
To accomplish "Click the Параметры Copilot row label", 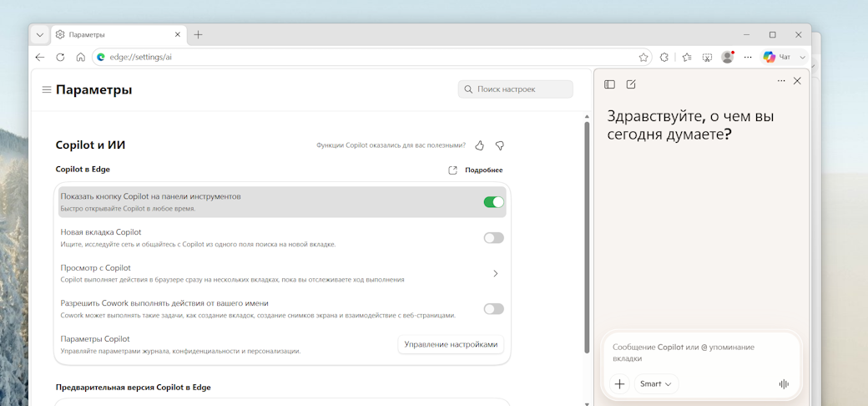I will 94,339.
